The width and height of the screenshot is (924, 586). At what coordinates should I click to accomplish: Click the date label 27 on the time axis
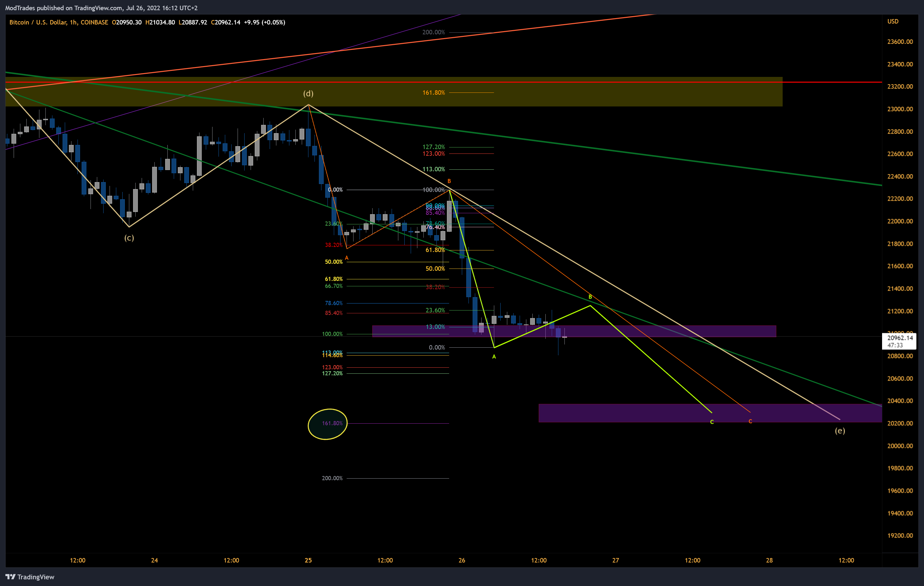pyautogui.click(x=616, y=560)
